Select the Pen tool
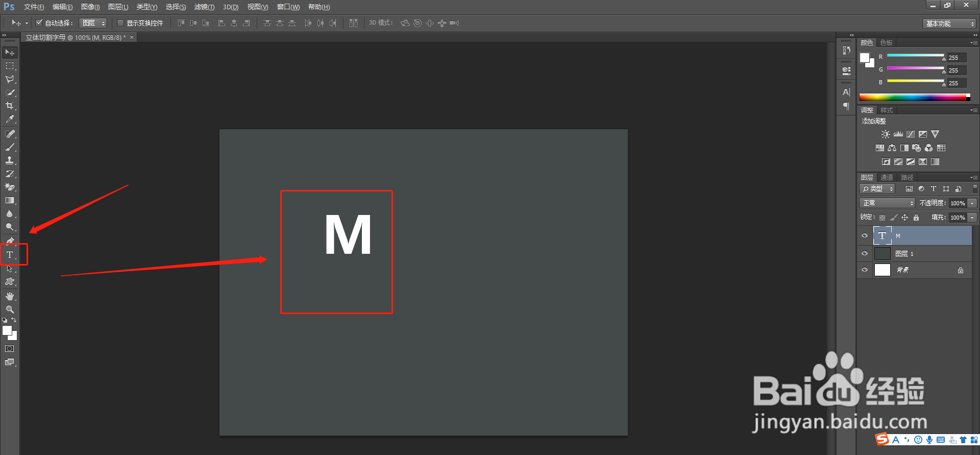Screen dimensions: 980x455 pos(10,241)
